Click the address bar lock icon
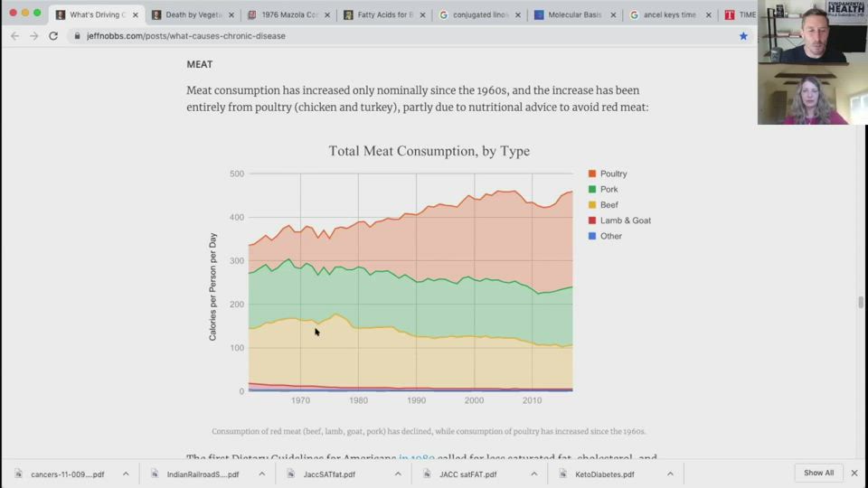 (77, 36)
